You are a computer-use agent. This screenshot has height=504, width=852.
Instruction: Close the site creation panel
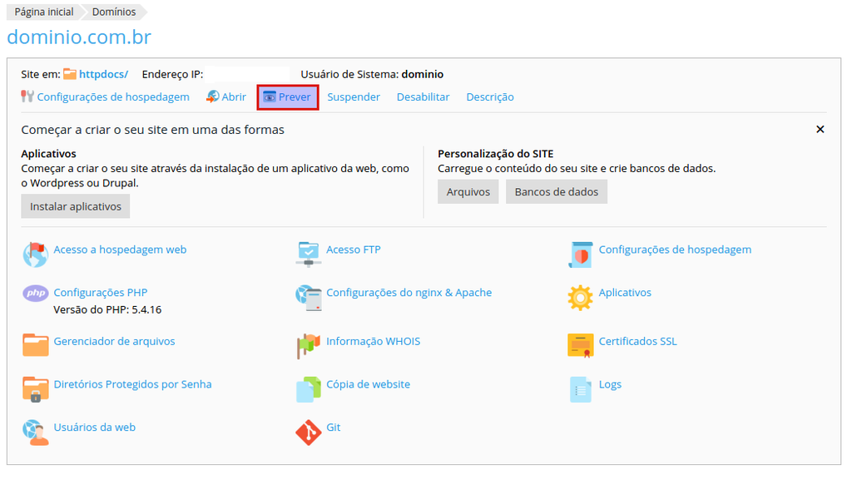[x=820, y=130]
